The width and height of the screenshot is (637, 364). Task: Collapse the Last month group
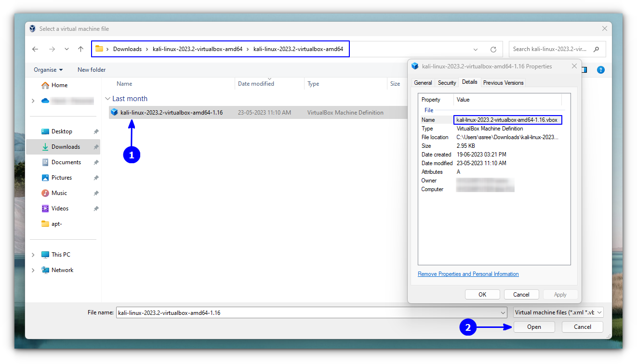click(107, 99)
